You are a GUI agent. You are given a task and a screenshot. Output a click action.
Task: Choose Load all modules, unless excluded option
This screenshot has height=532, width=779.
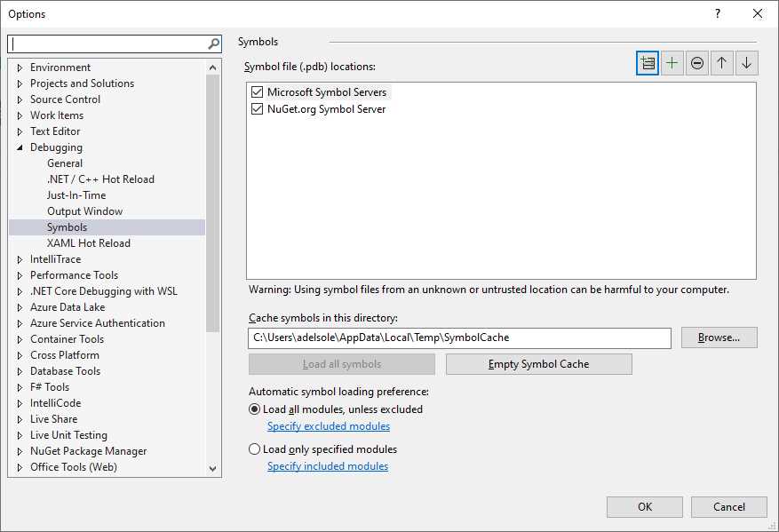(x=253, y=409)
